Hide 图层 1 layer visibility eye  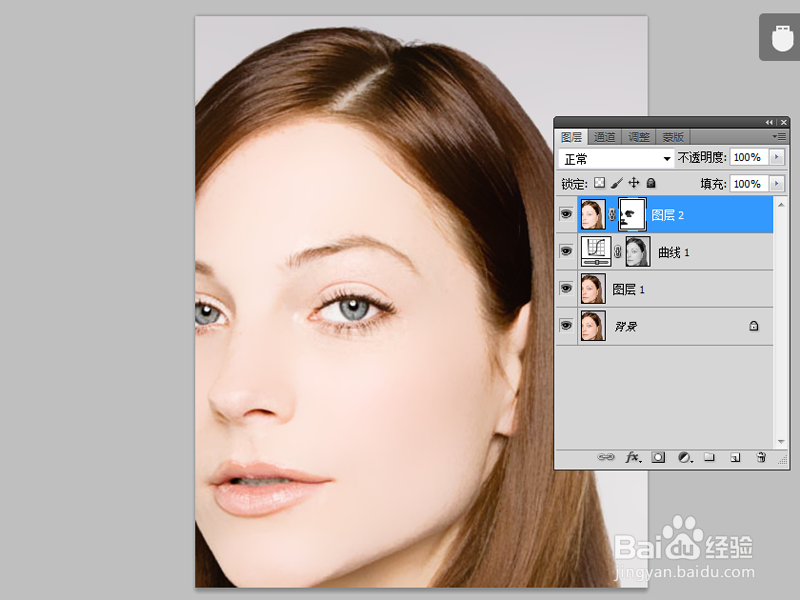[x=566, y=288]
